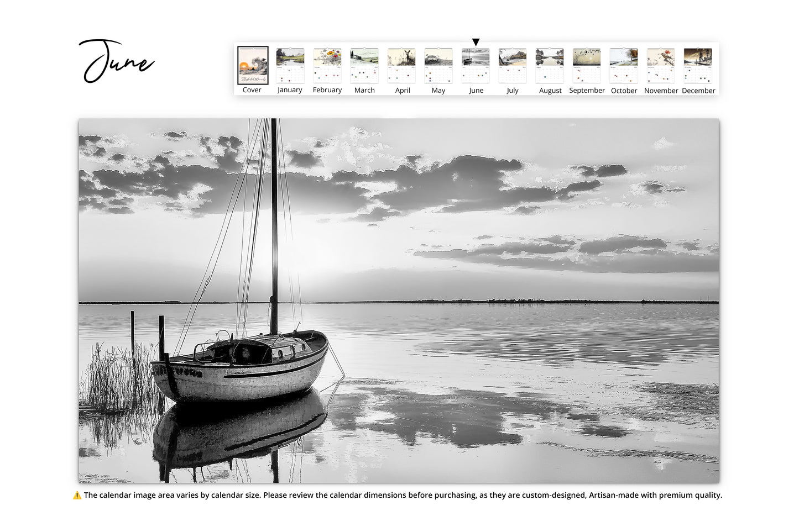
Task: Open the December calendar thumbnail
Action: pyautogui.click(x=698, y=65)
